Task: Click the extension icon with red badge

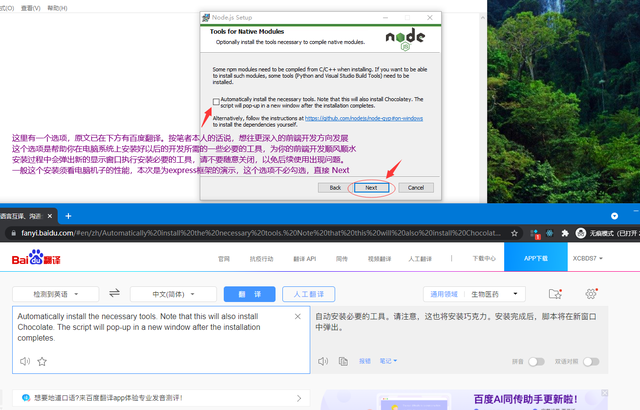Action: (x=535, y=234)
